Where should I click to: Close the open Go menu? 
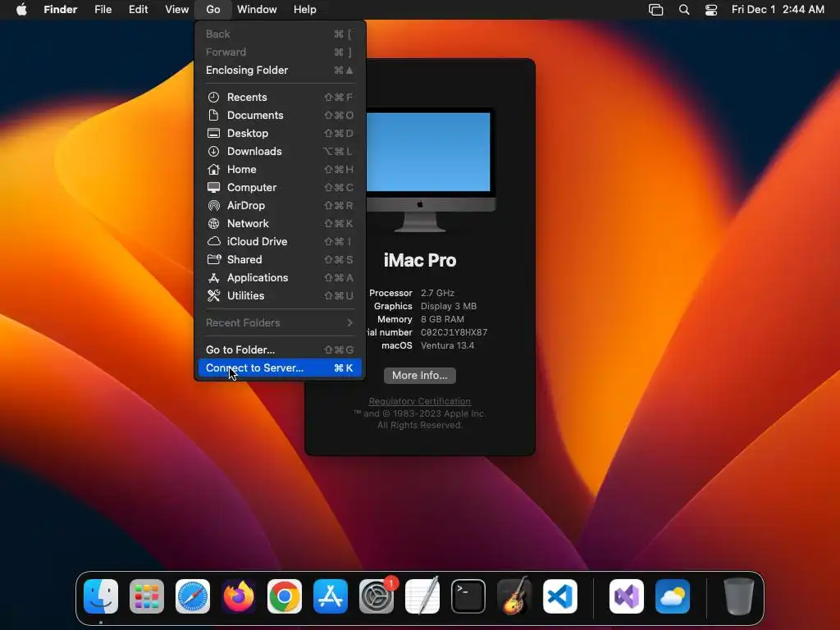click(213, 9)
